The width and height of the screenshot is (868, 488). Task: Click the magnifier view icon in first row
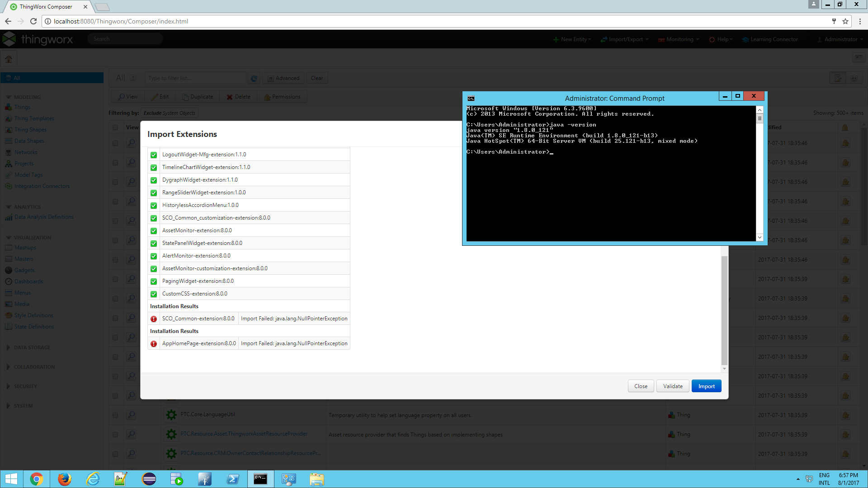coord(131,143)
